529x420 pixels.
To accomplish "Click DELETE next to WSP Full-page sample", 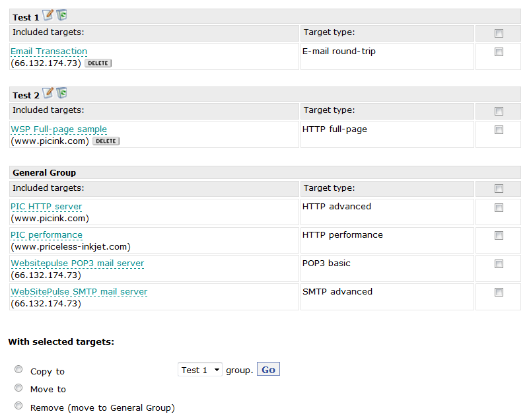I will pos(106,141).
